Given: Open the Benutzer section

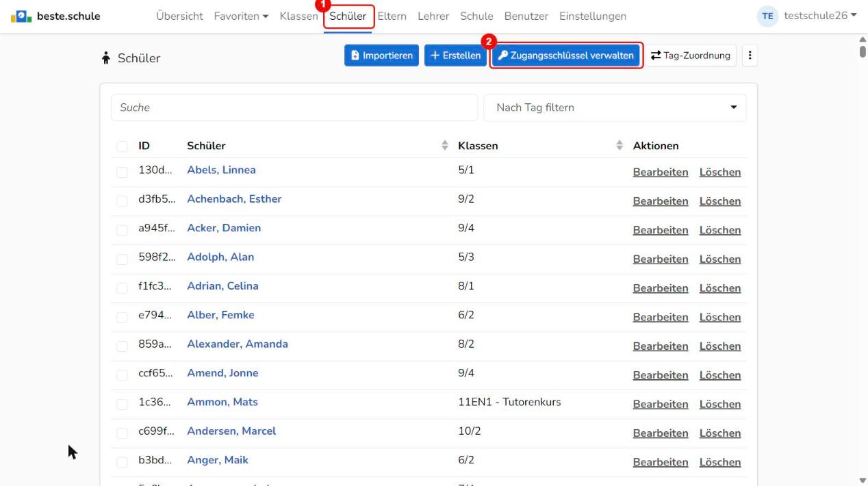Looking at the screenshot, I should point(526,16).
